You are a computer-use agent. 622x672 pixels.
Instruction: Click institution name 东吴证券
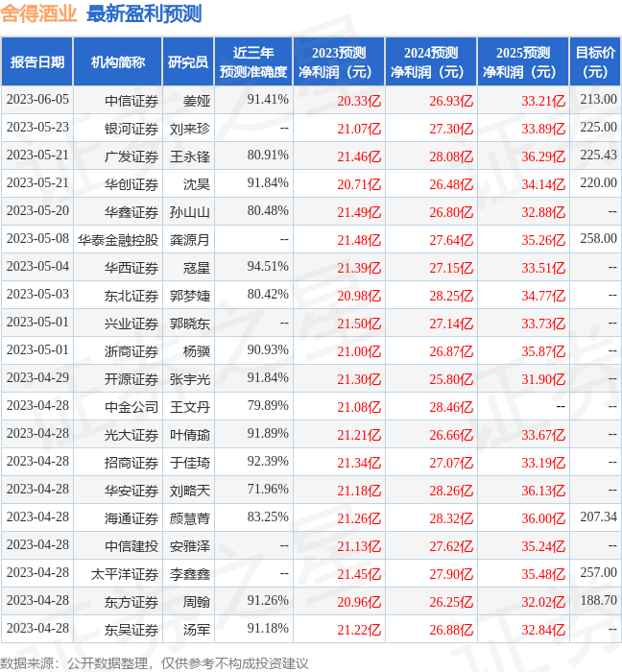click(132, 631)
